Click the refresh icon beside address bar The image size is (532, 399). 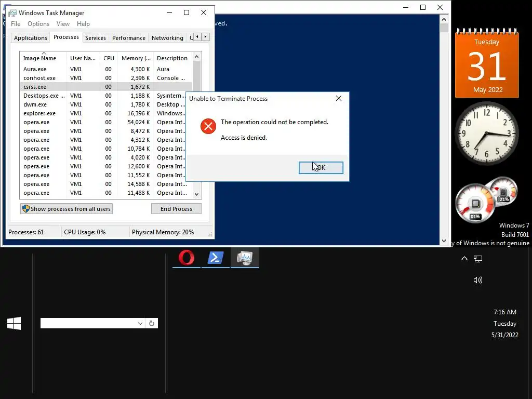pos(152,323)
